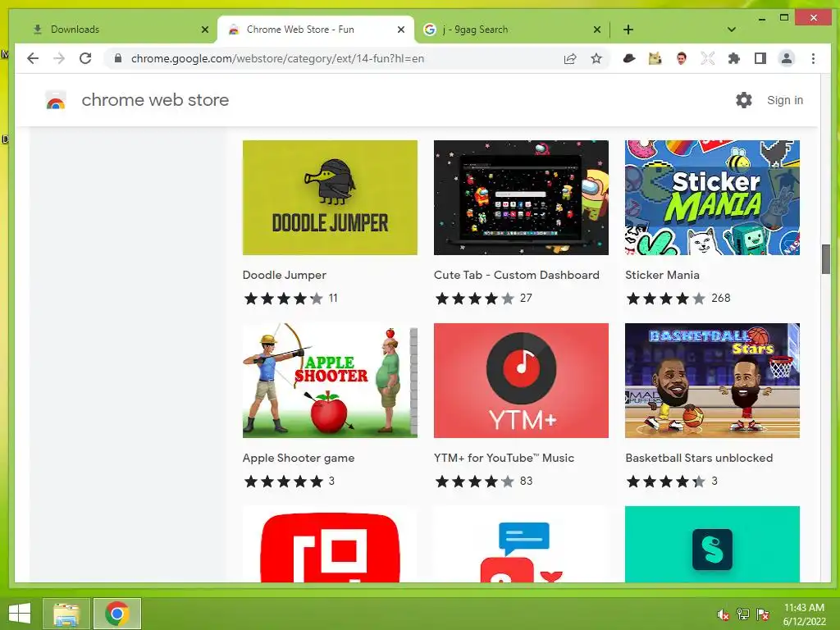Click YTM+ for YouTube Music title

coord(504,458)
